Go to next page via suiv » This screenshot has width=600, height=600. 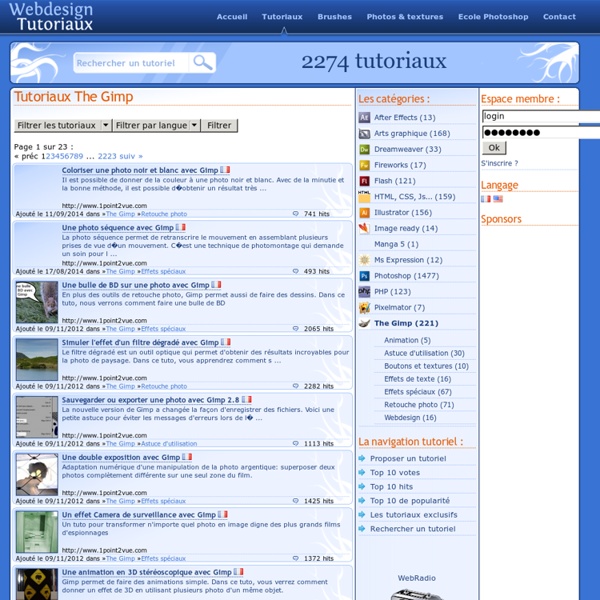click(131, 156)
